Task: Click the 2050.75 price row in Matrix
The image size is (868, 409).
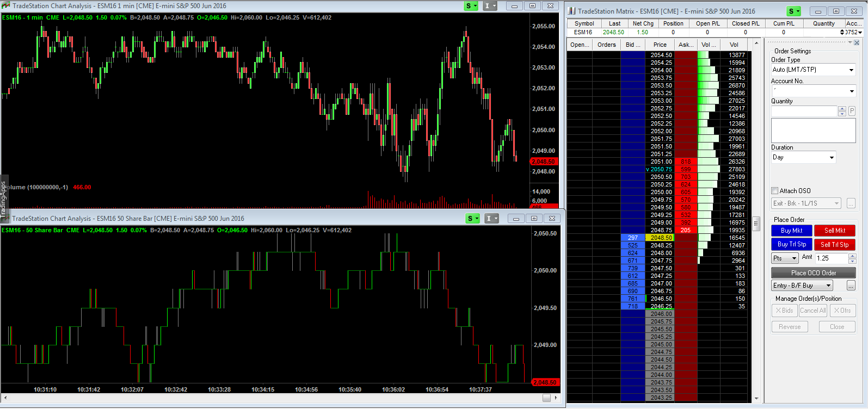Action: [660, 169]
